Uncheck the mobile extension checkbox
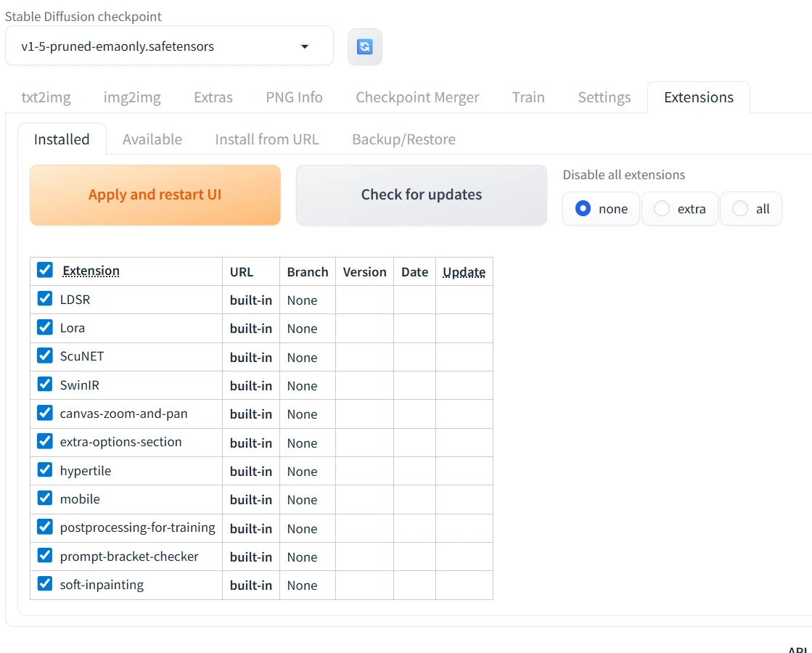Viewport: 812px width, 653px height. [45, 498]
